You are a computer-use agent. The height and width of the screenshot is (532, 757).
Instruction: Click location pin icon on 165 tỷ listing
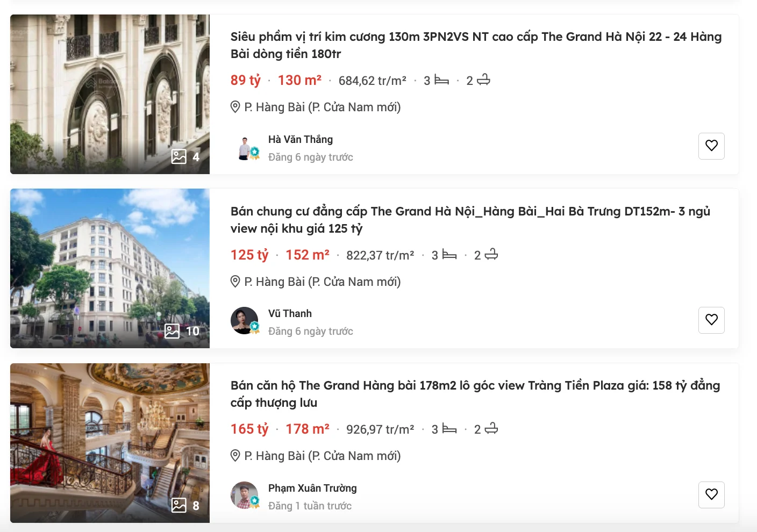(235, 456)
